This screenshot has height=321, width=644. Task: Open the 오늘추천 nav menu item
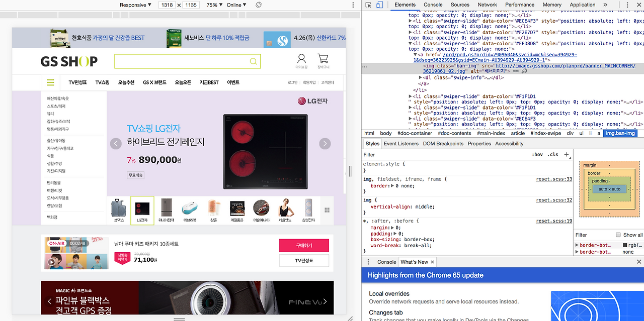(x=126, y=82)
